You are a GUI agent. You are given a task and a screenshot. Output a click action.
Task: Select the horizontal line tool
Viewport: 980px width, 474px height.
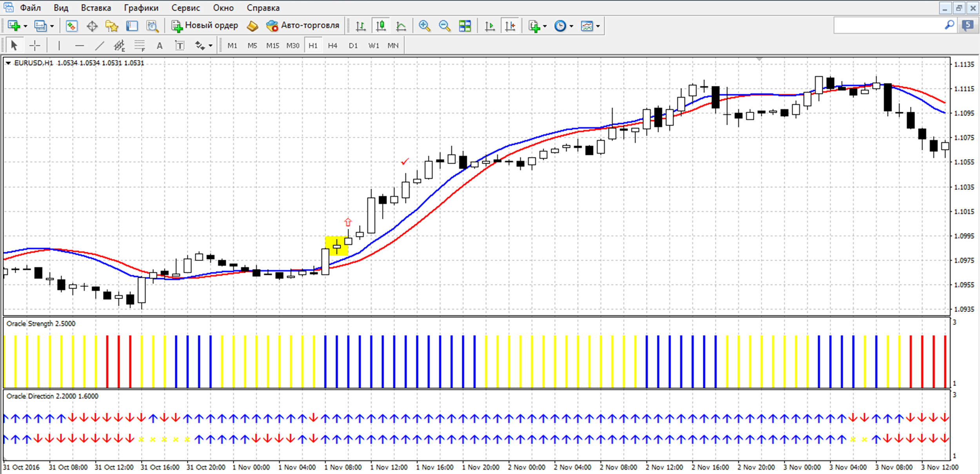click(80, 46)
